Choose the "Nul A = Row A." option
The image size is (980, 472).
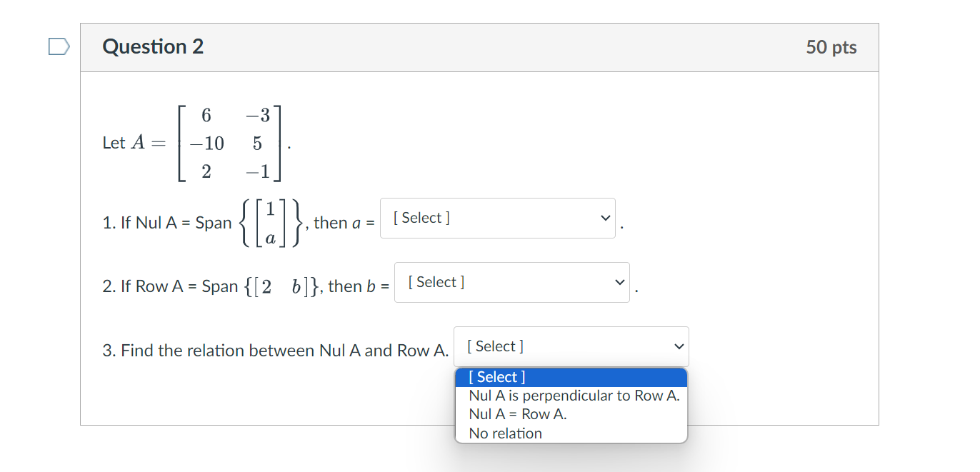(x=518, y=413)
